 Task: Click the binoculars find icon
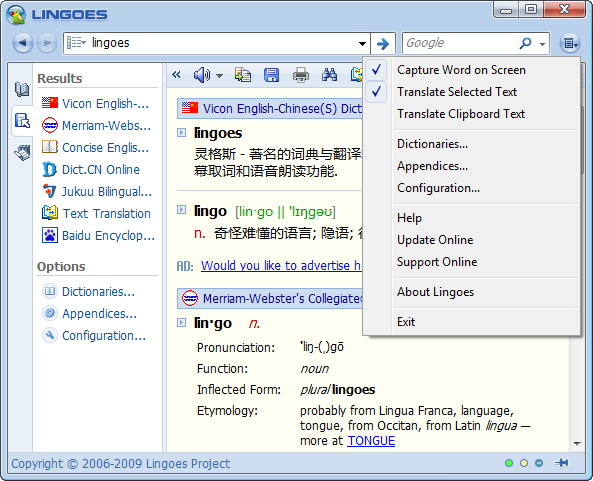click(x=329, y=75)
